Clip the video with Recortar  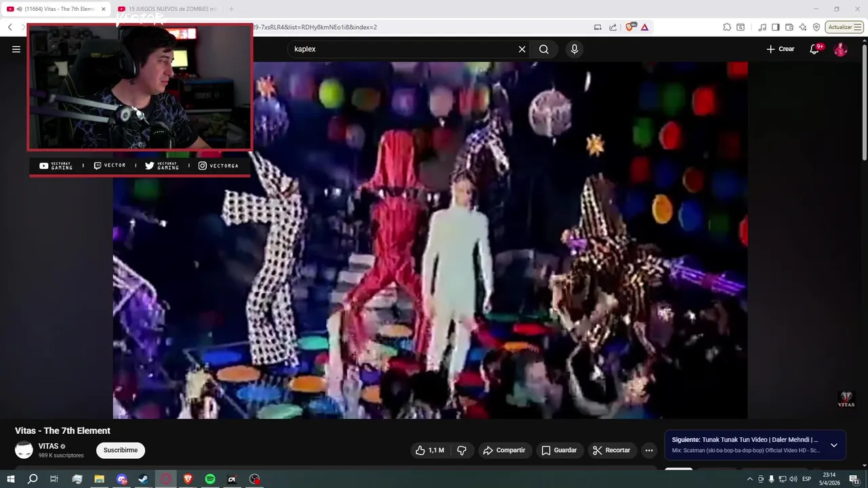tap(612, 450)
